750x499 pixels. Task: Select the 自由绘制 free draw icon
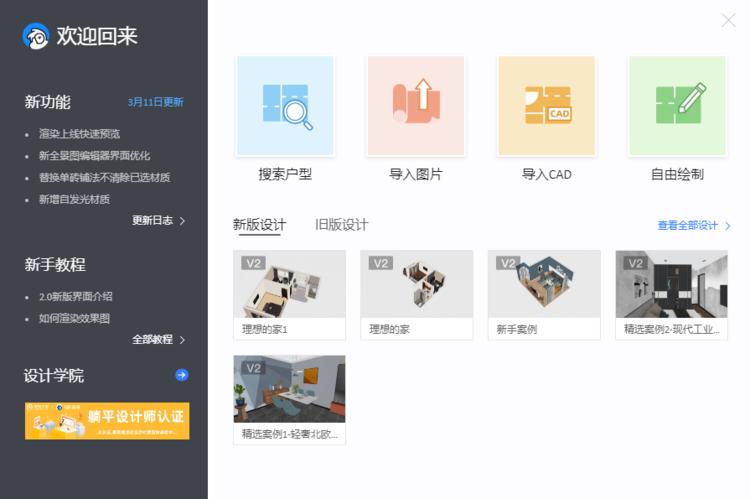[x=677, y=106]
